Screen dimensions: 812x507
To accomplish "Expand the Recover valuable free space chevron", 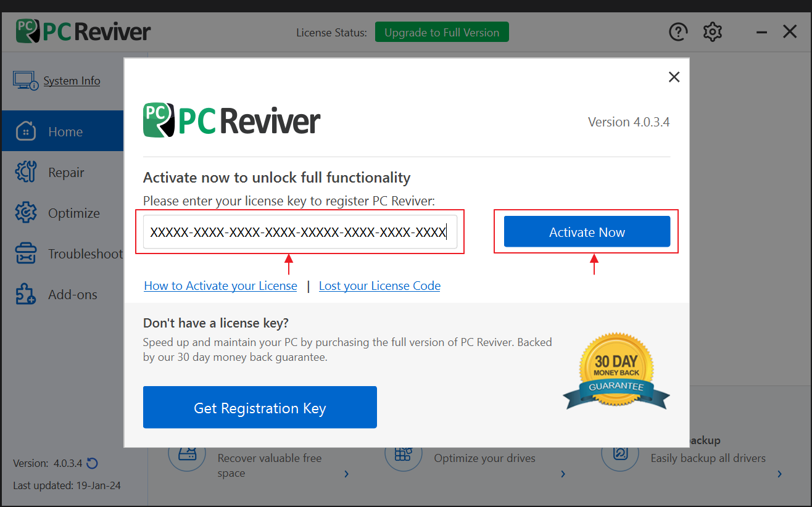I will coord(346,474).
